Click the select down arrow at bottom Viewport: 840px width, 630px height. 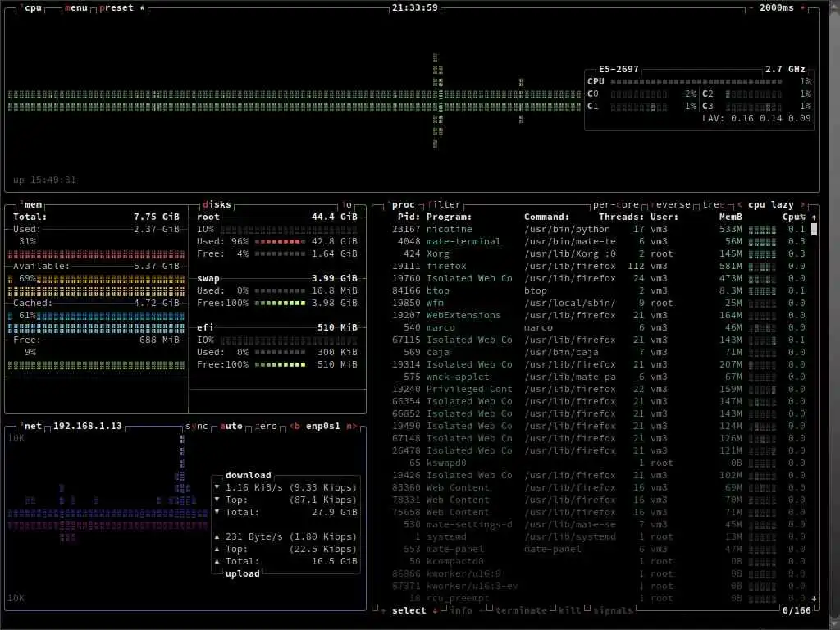point(435,610)
